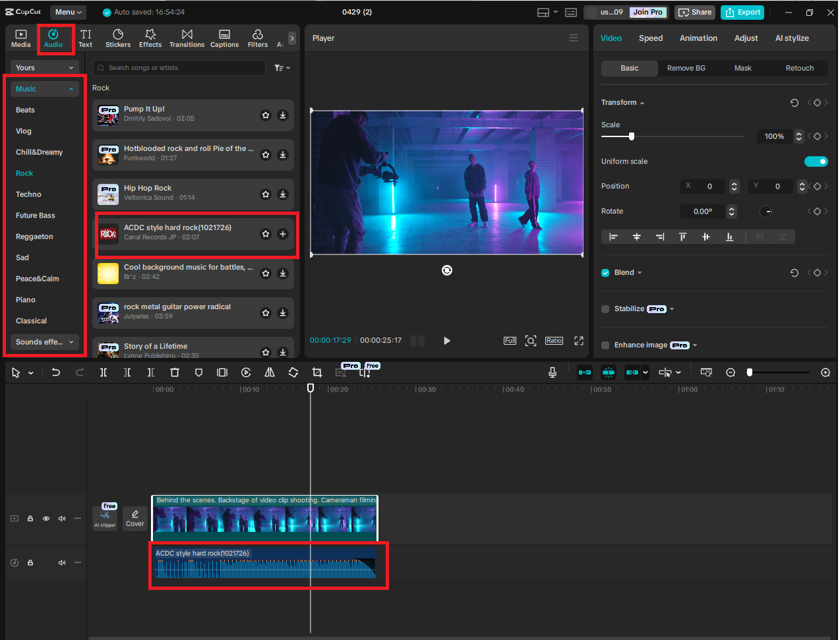Open the Adjust tab
840x640 pixels.
[x=746, y=38]
